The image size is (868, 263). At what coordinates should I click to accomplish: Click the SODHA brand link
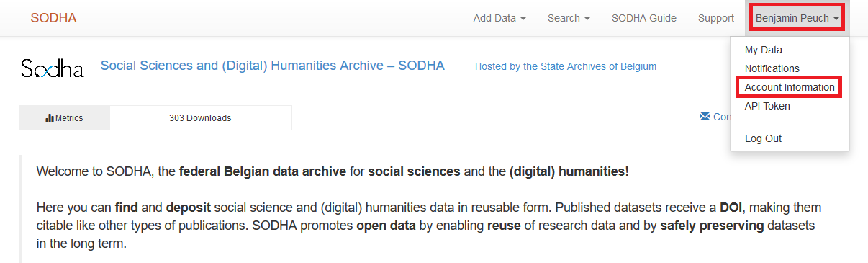tap(53, 18)
